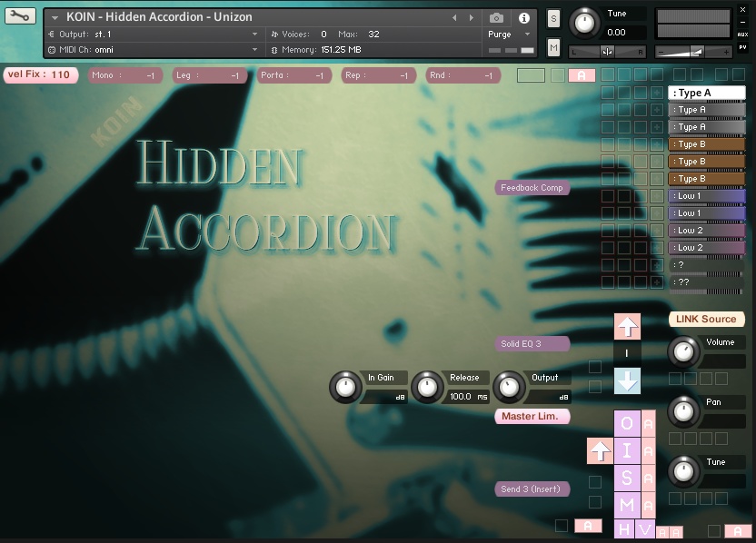This screenshot has height=543, width=756.
Task: Click the Rnd -1 field
Action: [463, 75]
